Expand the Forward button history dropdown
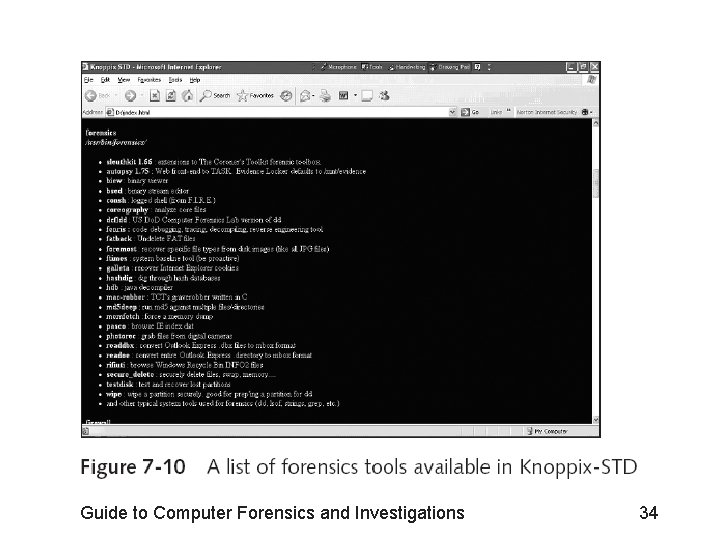Viewport: 720px width, 540px height. [142, 96]
